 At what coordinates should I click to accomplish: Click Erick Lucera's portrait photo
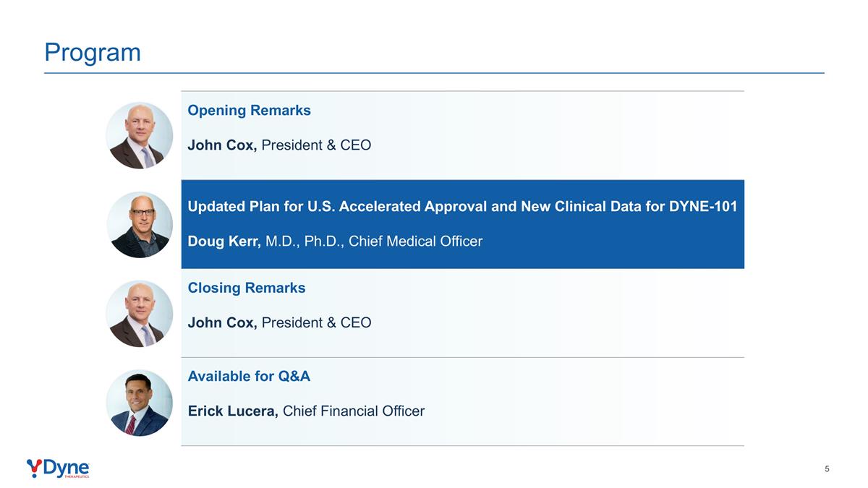click(x=139, y=403)
